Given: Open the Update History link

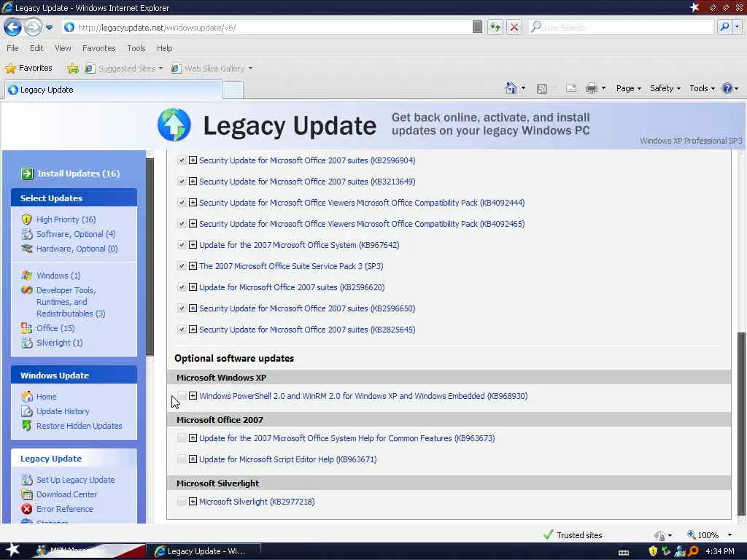Looking at the screenshot, I should pos(63,411).
